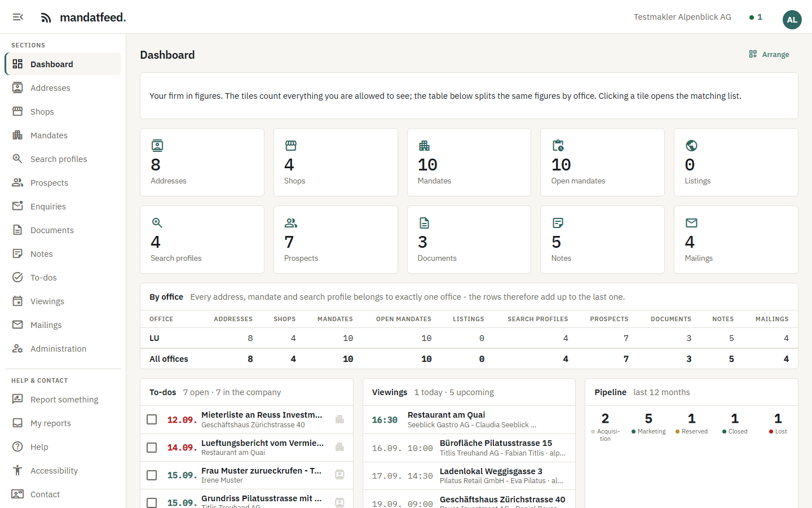Open the Ladenlokal Weggisgasse 3 viewing
The height and width of the screenshot is (508, 812).
(x=469, y=476)
